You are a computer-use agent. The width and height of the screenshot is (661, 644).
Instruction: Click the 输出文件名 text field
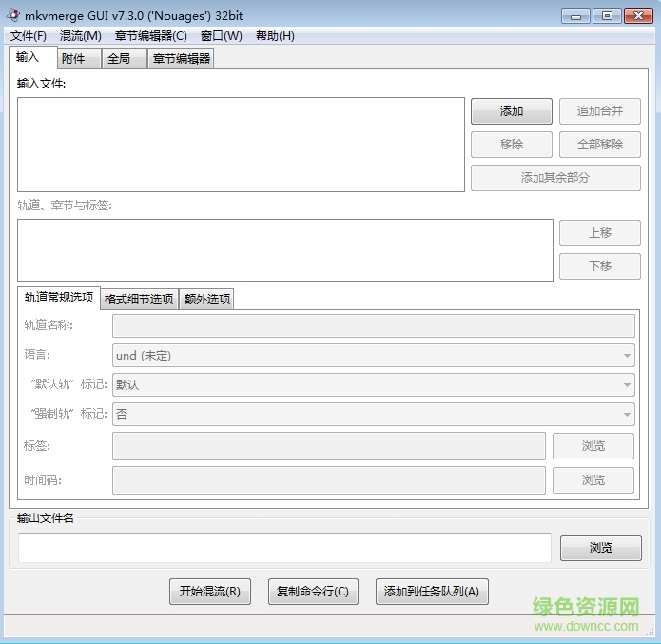tap(283, 548)
